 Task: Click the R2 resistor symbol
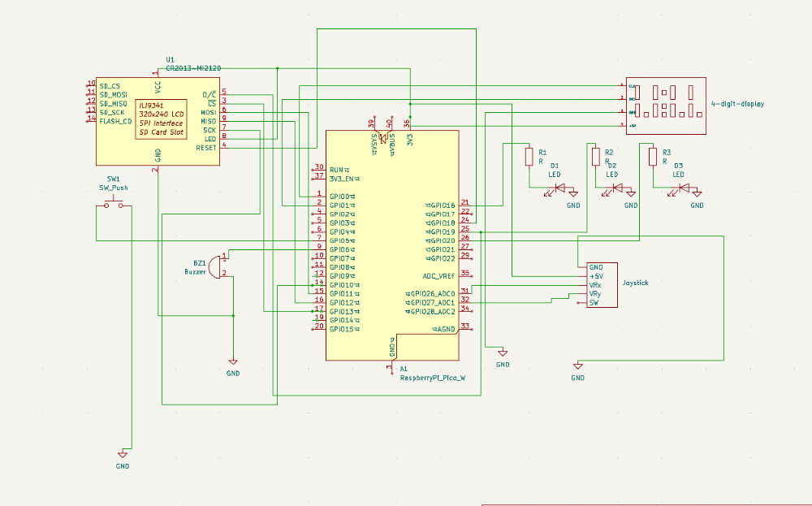[596, 157]
